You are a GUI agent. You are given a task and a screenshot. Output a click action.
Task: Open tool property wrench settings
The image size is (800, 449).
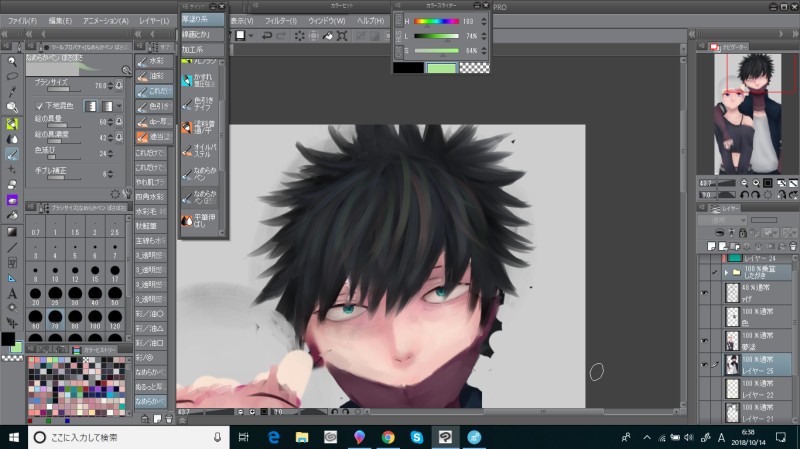pos(128,194)
